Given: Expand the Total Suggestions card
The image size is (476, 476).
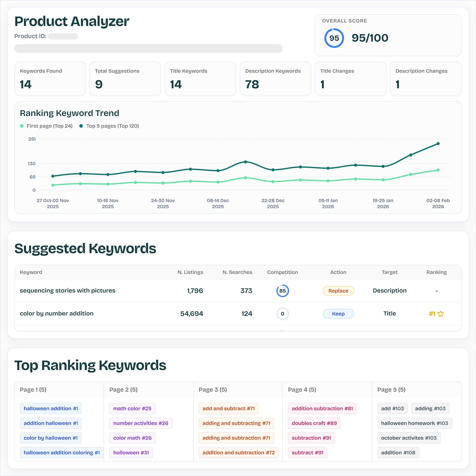Looking at the screenshot, I should pyautogui.click(x=125, y=79).
